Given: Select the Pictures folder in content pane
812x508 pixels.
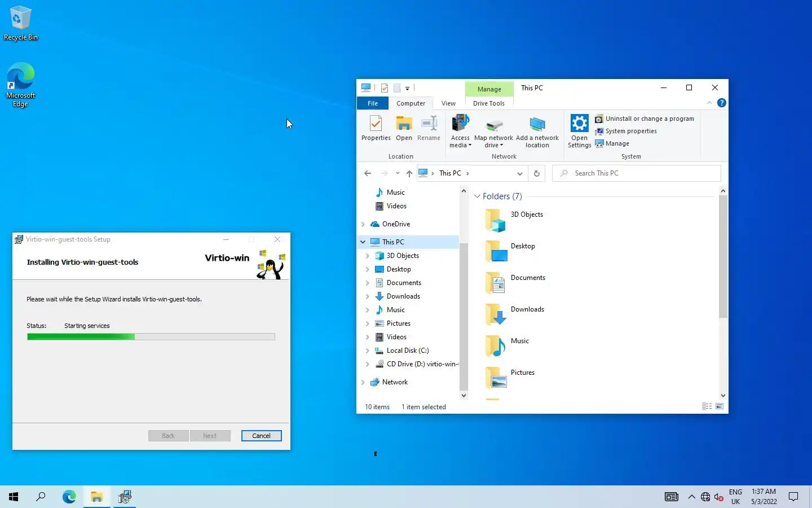Looking at the screenshot, I should (x=510, y=378).
